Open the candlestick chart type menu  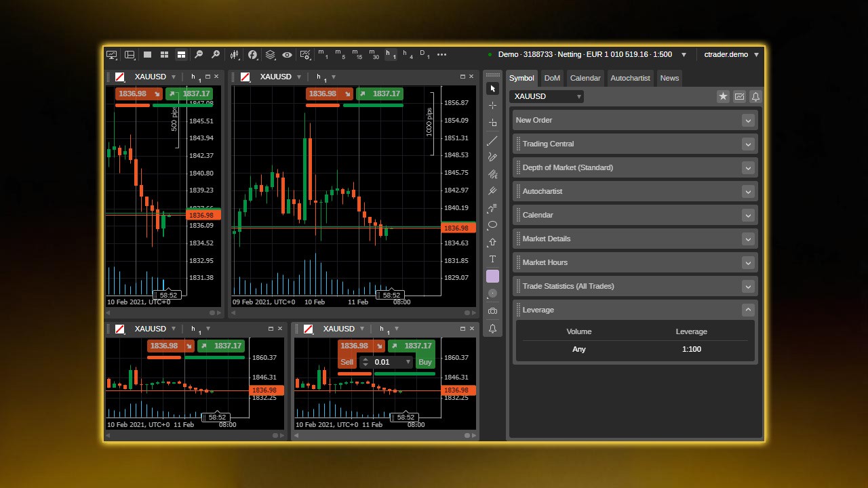point(235,55)
